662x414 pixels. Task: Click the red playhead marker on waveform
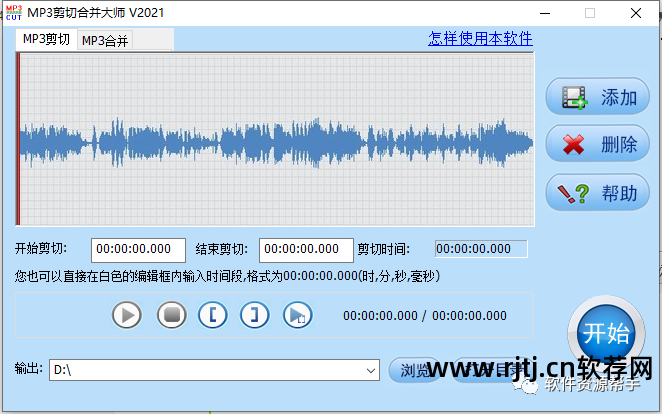(x=18, y=139)
